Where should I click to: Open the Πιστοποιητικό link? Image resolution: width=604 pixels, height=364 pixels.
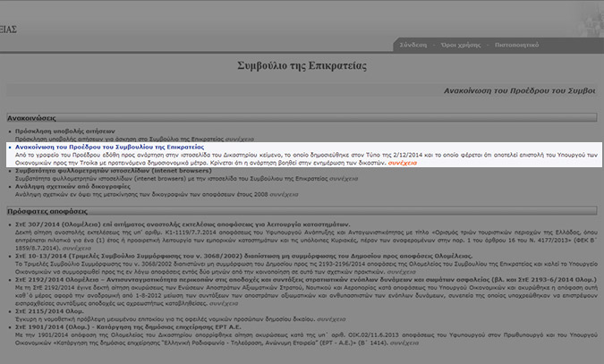(x=516, y=45)
